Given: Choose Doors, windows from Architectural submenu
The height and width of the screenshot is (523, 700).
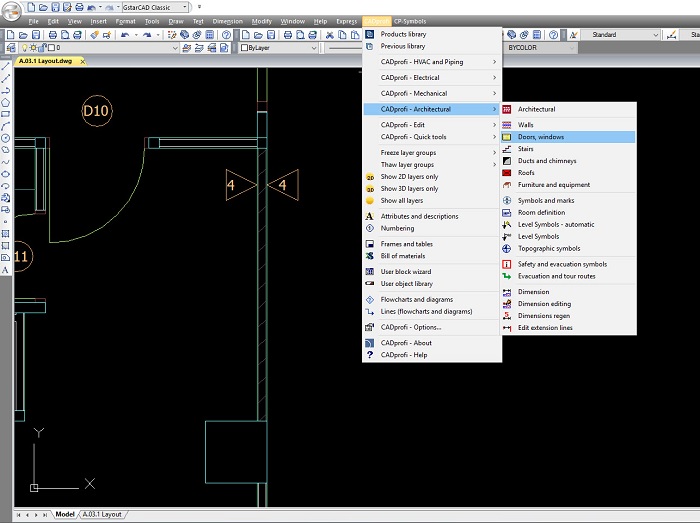Looking at the screenshot, I should (568, 137).
